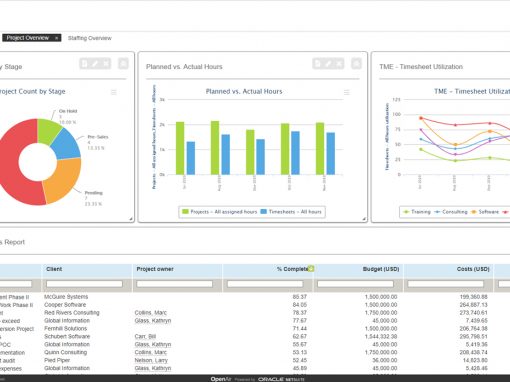Toggle the Training series in the legend
This screenshot has height=382, width=510.
[x=417, y=212]
